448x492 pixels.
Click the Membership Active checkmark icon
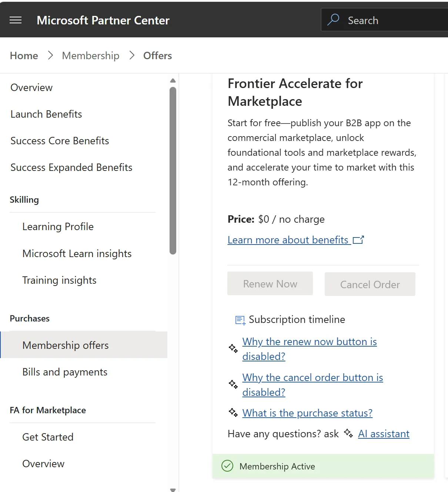click(227, 466)
